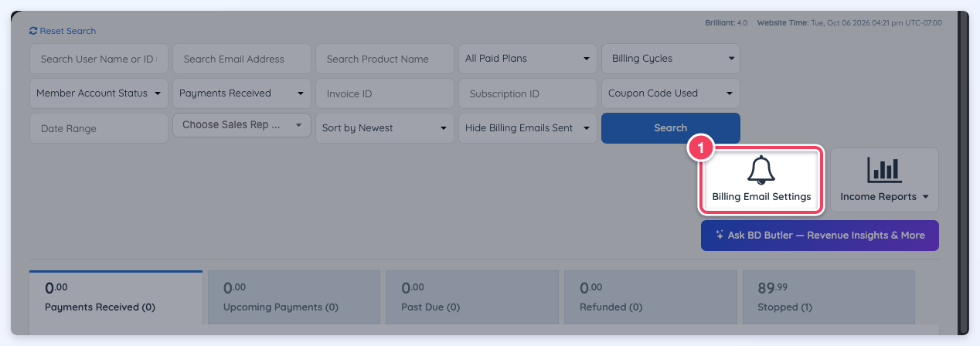Focus the Search User Name or ID field
Viewport: 980px width, 346px height.
[x=99, y=59]
